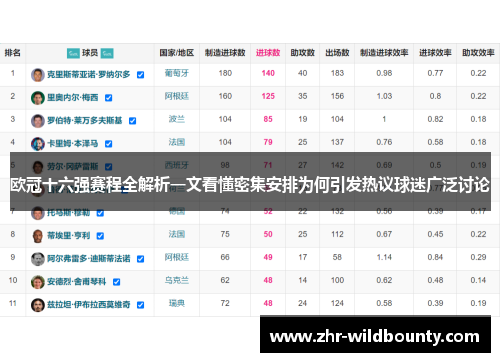Click the teal icon right of 球员 header
Screen dimensions: 500x362
[x=107, y=53]
